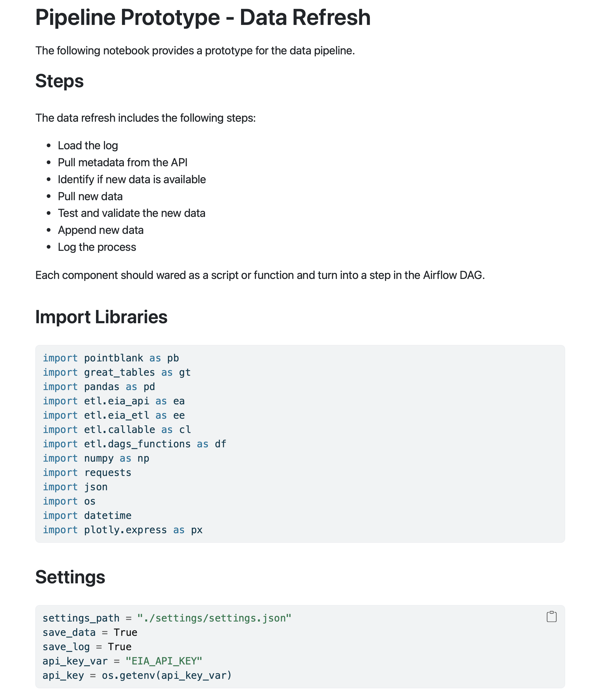
Task: Click the 'import pointblank as pb' line
Action: (111, 358)
